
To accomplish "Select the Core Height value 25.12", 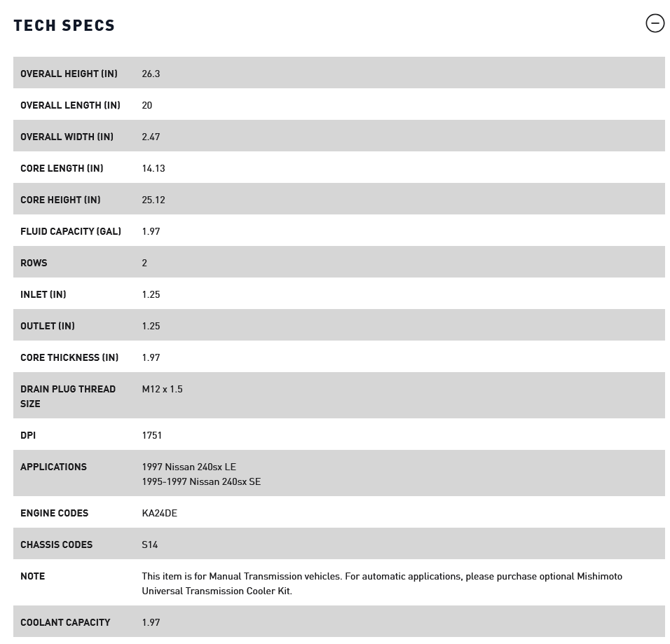I will [x=153, y=200].
